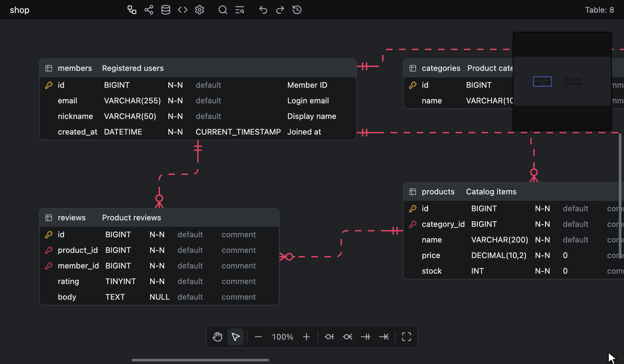Open the settings gear icon
The image size is (624, 364).
pyautogui.click(x=200, y=10)
